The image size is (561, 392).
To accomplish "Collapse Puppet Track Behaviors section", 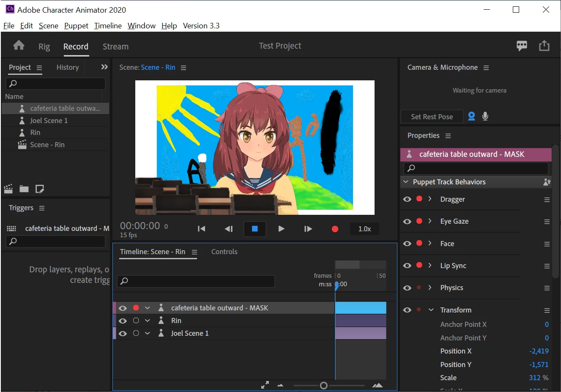I will click(x=406, y=182).
